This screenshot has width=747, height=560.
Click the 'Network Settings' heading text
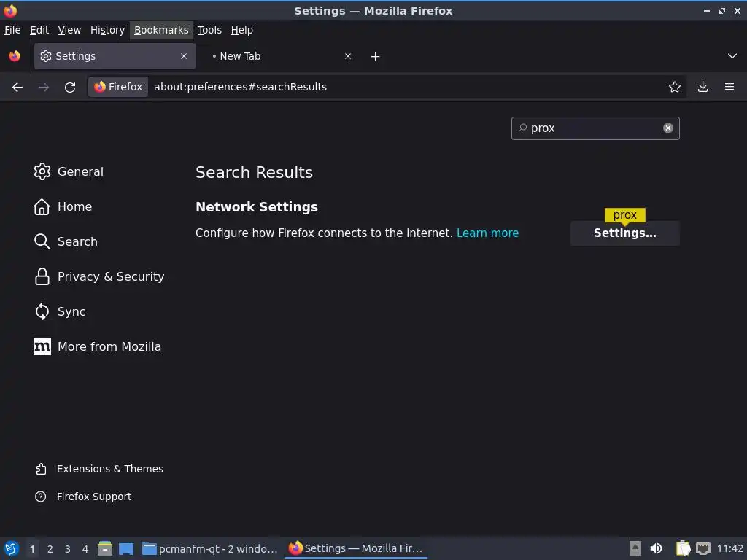[x=256, y=207]
